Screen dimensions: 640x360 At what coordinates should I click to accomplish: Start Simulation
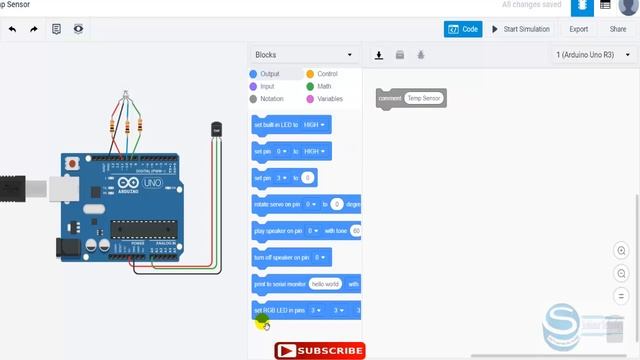pyautogui.click(x=521, y=29)
